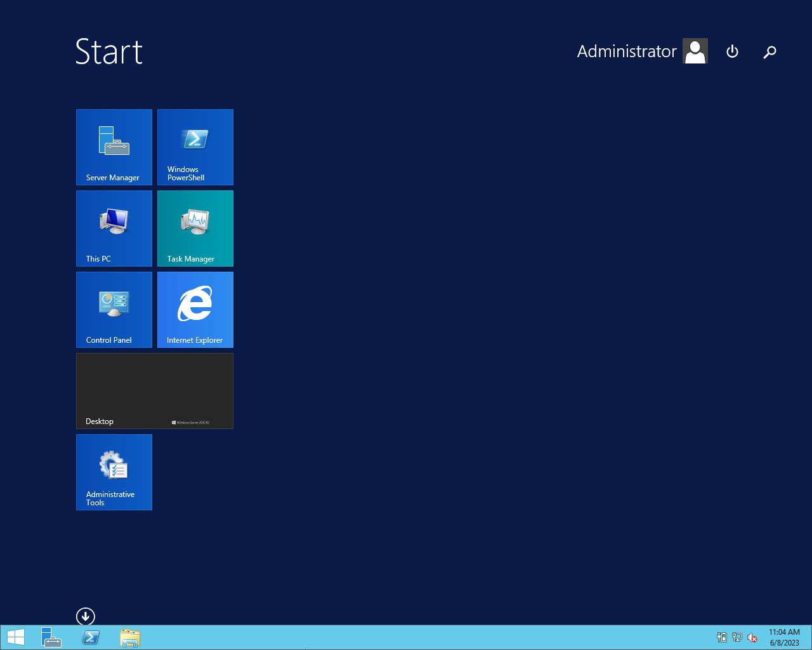Image resolution: width=812 pixels, height=650 pixels.
Task: Open the power options button
Action: pos(732,51)
